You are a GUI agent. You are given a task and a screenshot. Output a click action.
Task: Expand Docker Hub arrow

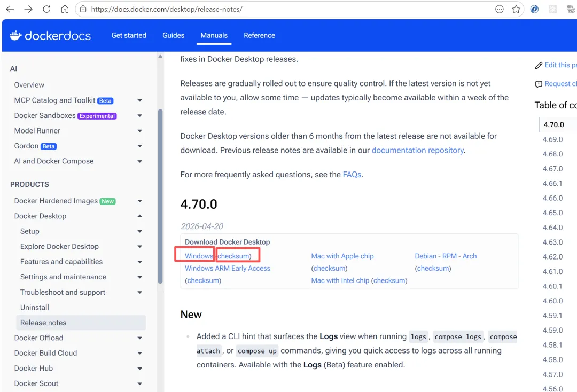pos(140,368)
